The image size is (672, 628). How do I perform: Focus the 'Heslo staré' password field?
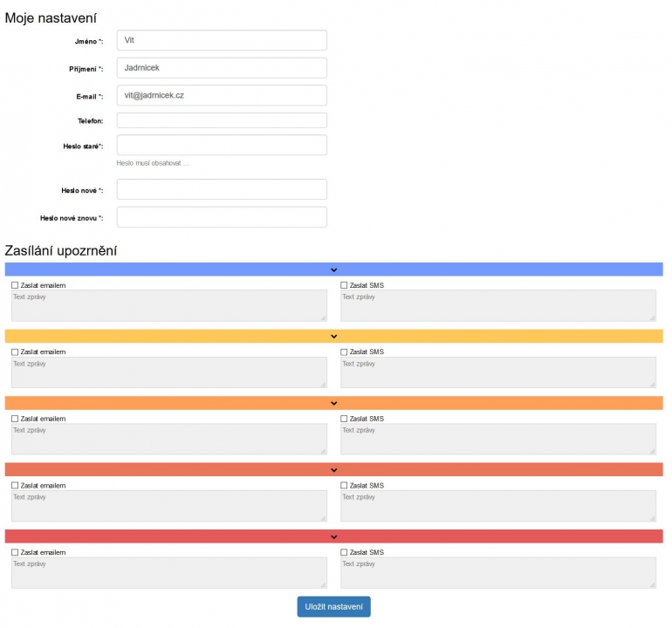tap(222, 145)
